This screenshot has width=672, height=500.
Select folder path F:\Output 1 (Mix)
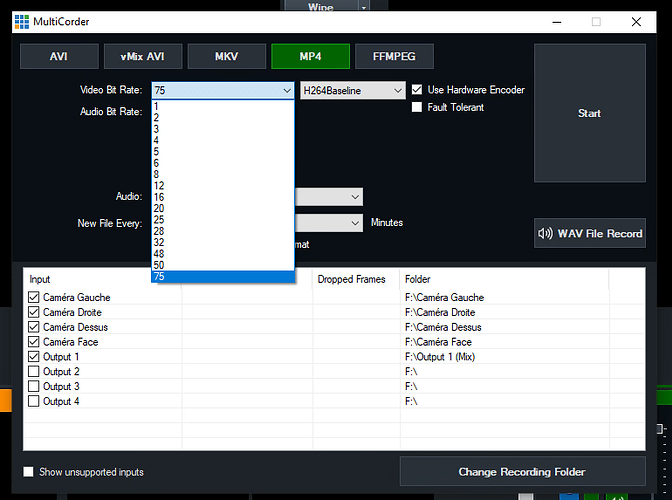coord(440,357)
